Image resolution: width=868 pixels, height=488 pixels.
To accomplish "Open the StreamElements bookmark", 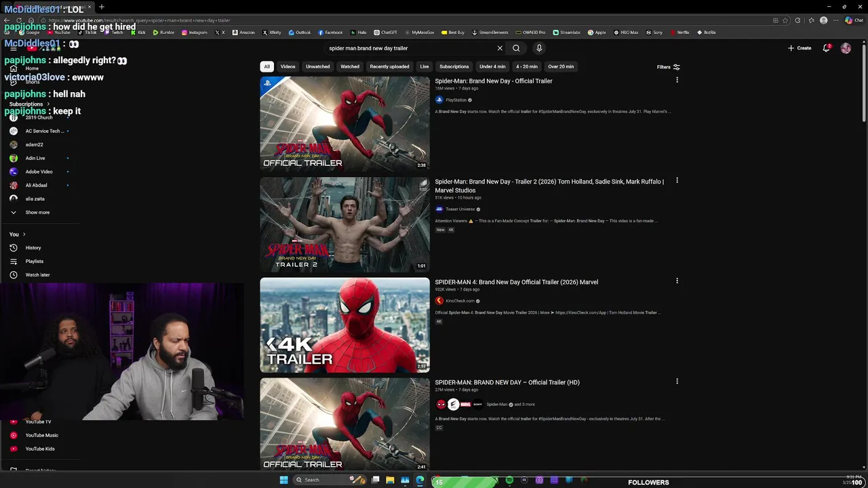I will point(490,33).
